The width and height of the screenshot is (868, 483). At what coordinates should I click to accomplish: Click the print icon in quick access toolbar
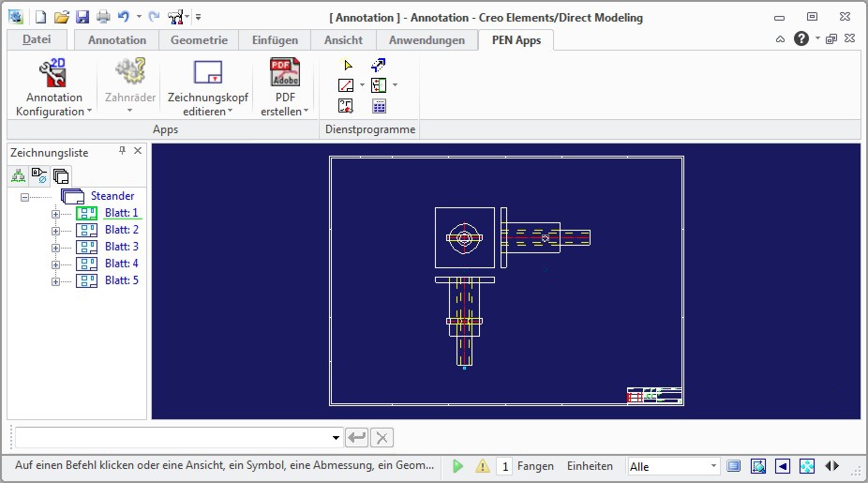(103, 17)
